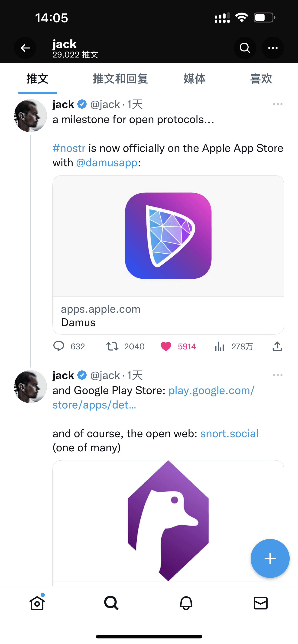
Task: Expand options for Google Play Store tweet
Action: tap(278, 375)
